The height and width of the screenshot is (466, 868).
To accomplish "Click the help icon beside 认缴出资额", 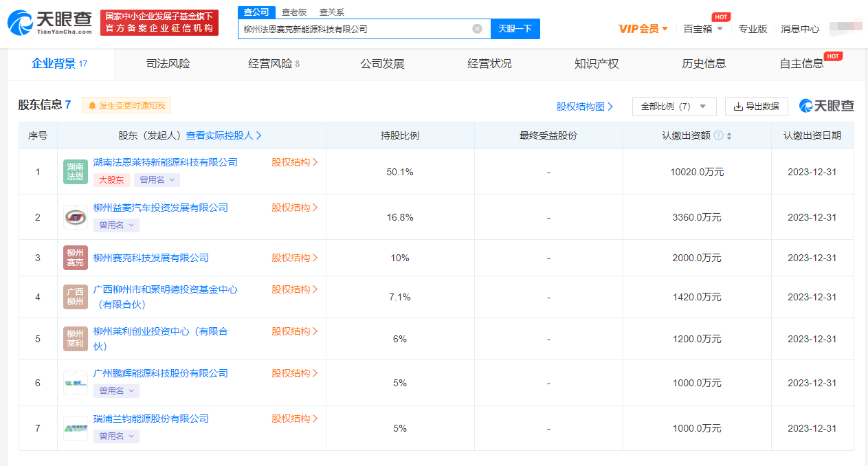I will pyautogui.click(x=718, y=136).
